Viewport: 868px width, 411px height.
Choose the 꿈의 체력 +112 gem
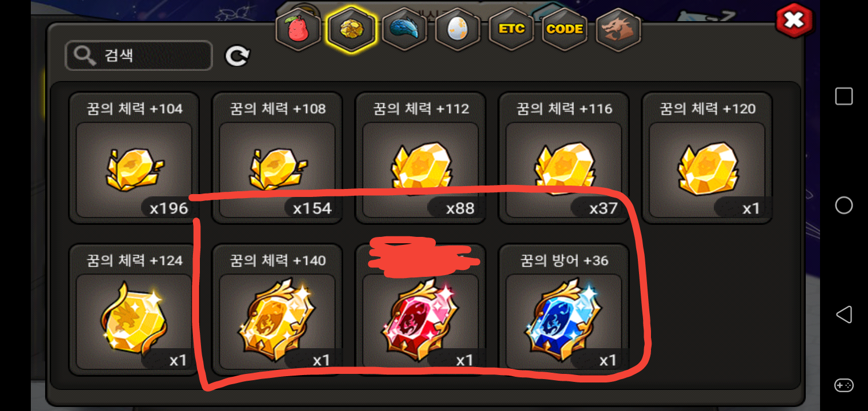pyautogui.click(x=421, y=158)
